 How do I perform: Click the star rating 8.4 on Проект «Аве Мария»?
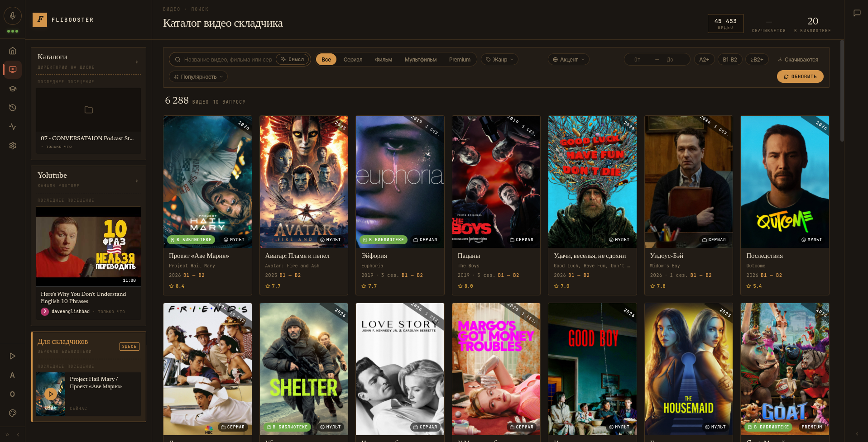click(177, 286)
